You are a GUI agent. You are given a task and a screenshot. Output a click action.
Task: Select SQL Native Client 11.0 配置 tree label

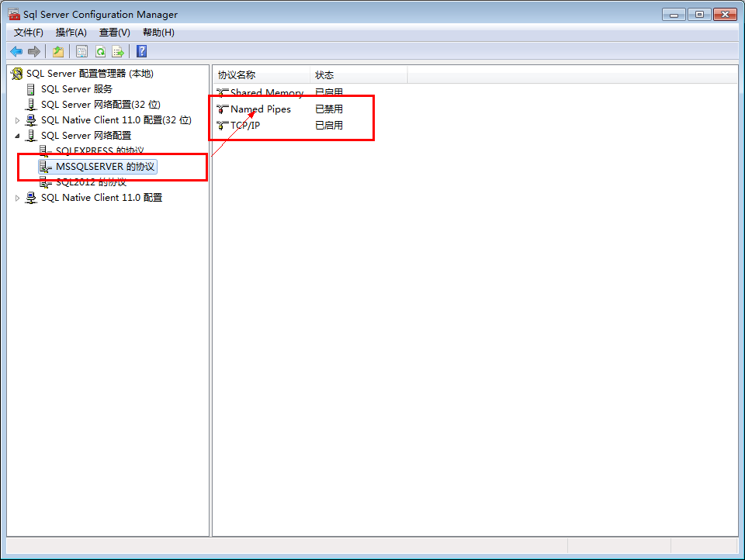point(102,198)
